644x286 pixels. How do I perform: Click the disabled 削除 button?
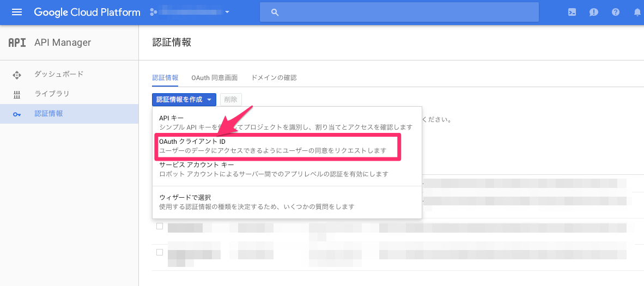click(x=231, y=100)
